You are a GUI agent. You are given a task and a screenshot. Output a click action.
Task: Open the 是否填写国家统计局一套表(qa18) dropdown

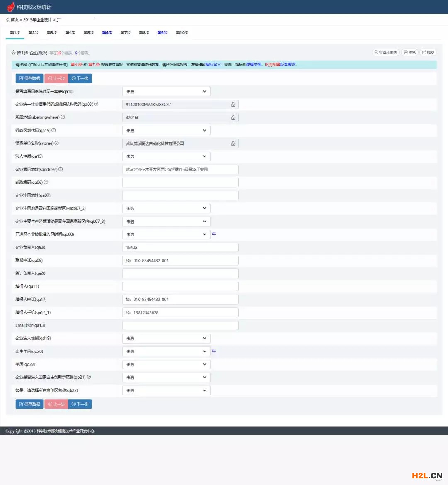click(166, 91)
